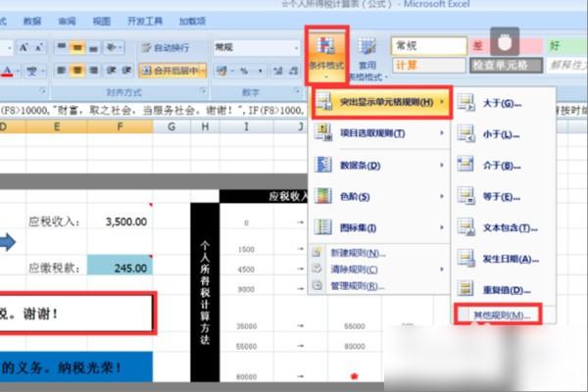Click Manage Rules (管理规则) option

tap(368, 285)
